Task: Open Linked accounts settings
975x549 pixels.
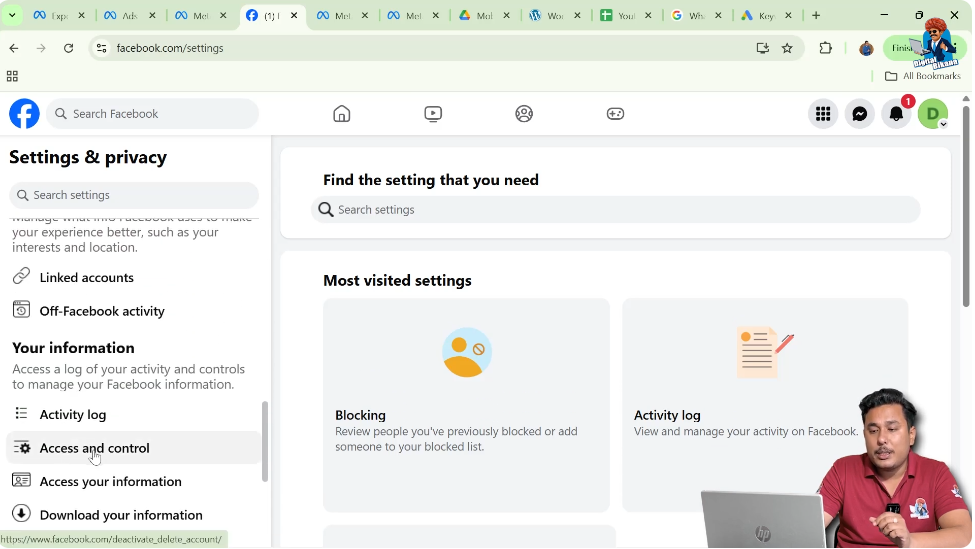Action: (x=134, y=277)
